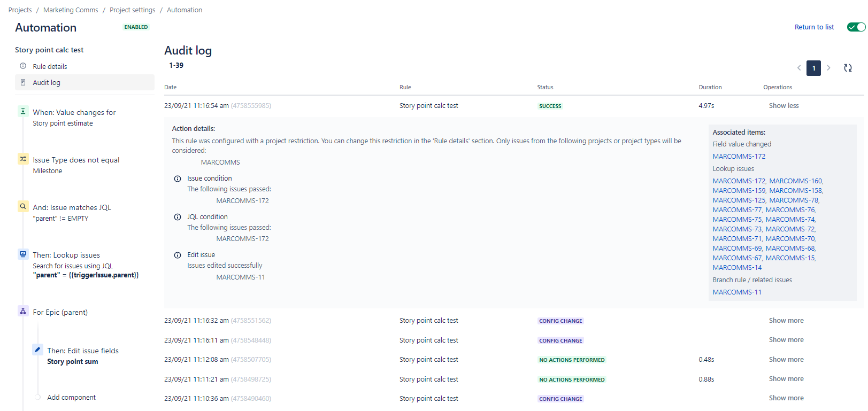Expand Show more for 11:10:36 entry
Viewport: 868px width, 411px height.
coord(786,398)
